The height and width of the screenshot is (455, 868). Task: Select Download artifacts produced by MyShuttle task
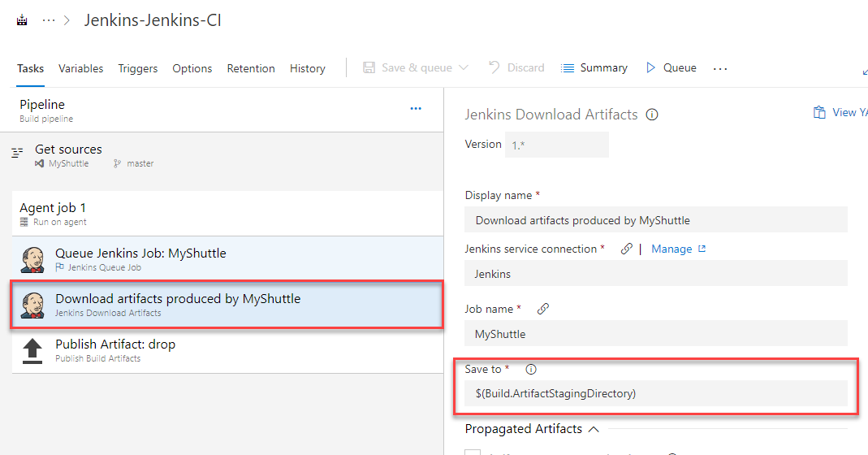pos(227,305)
